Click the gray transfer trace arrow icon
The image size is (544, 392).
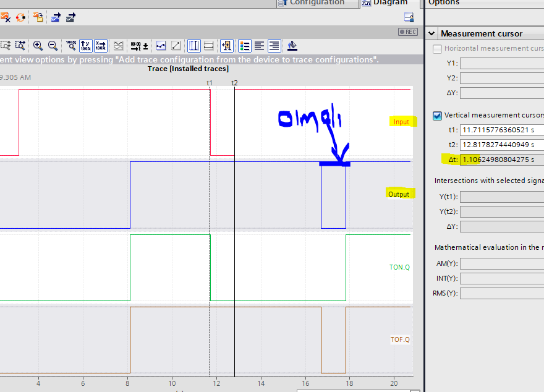coord(70,17)
